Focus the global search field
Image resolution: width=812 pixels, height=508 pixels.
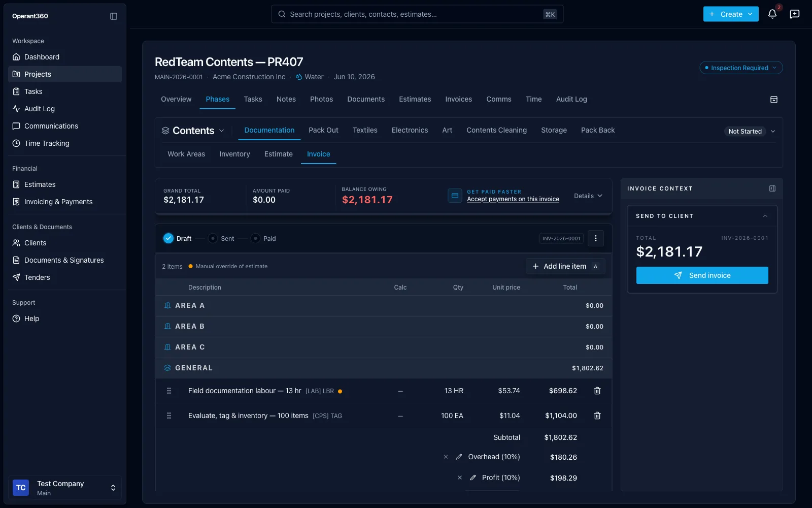[417, 14]
